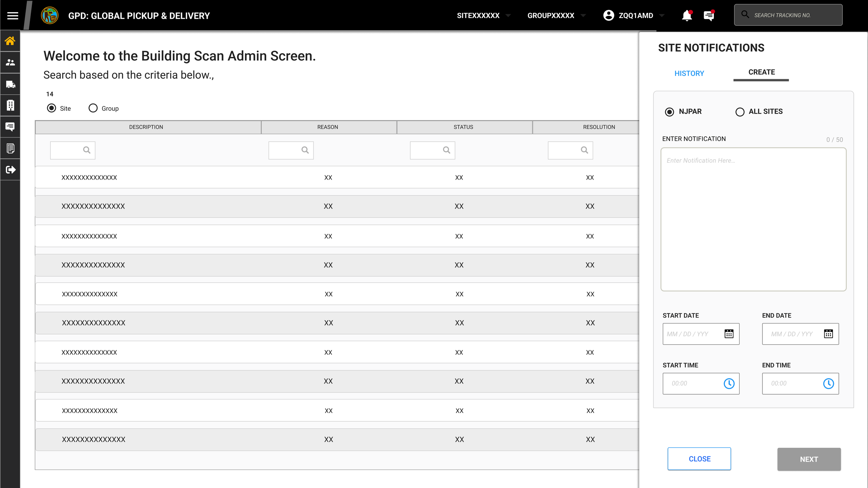The width and height of the screenshot is (868, 488).
Task: Switch to the HISTORY tab
Action: tap(689, 74)
